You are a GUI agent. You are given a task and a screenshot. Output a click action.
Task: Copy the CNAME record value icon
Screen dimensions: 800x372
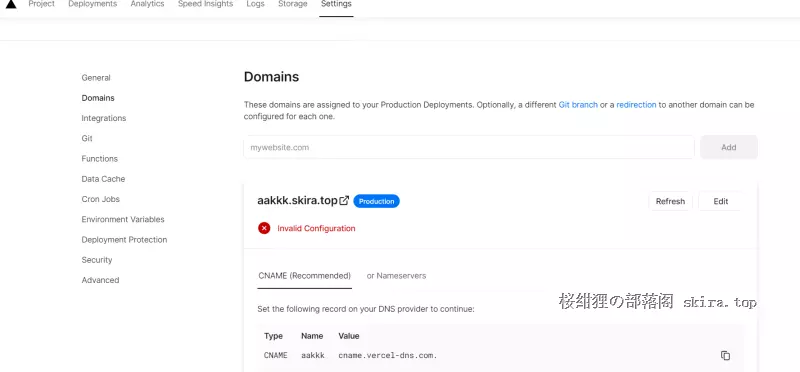tap(725, 356)
